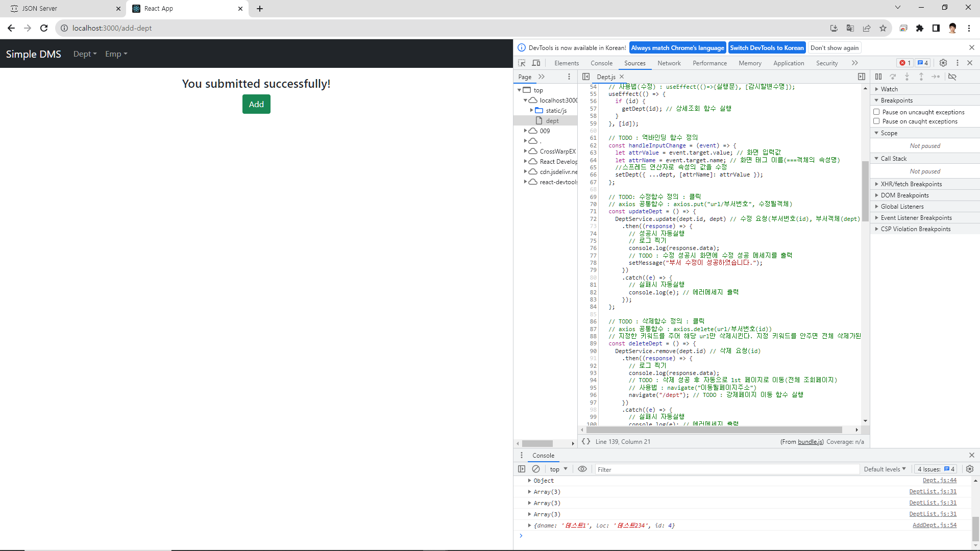Open the Dept navbar dropdown
Viewport: 980px width, 551px height.
85,54
